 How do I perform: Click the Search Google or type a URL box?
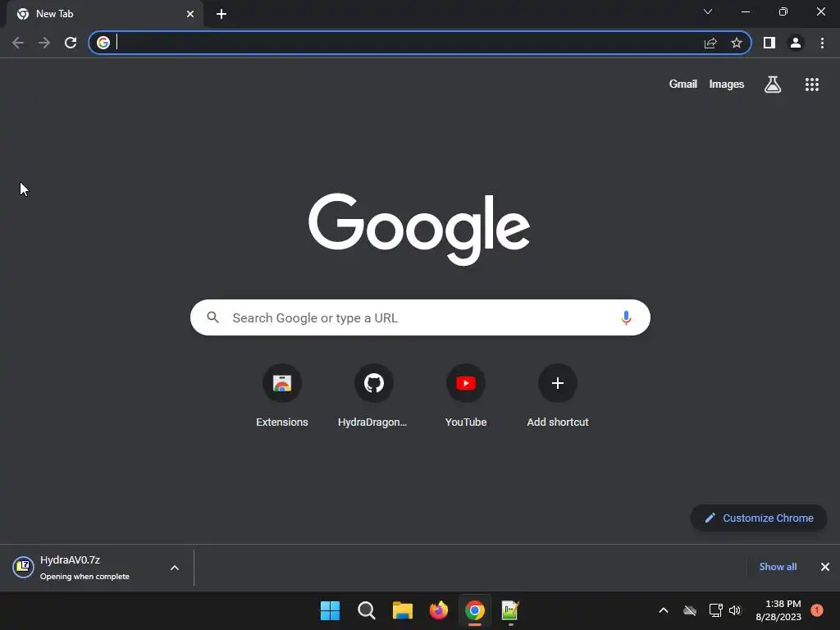click(420, 317)
